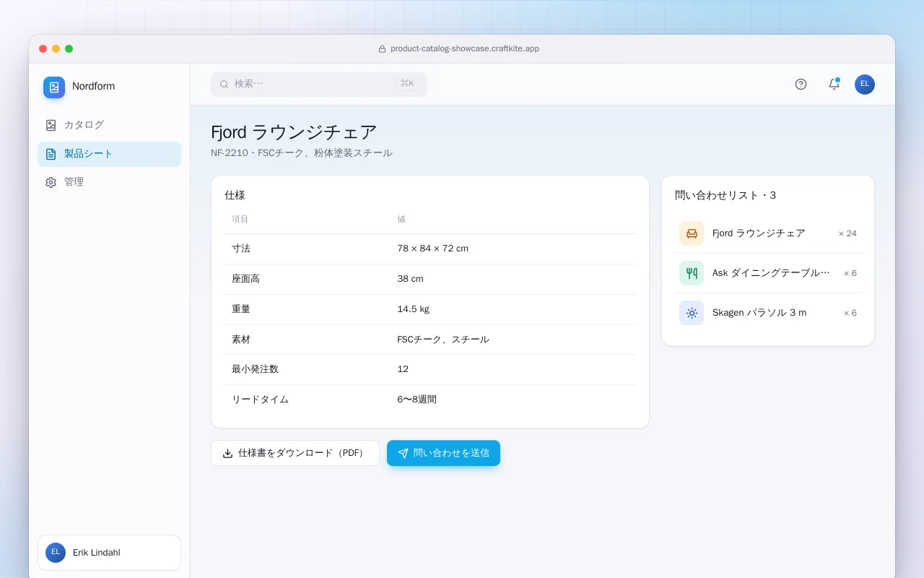This screenshot has height=578, width=924.
Task: Click the 素材 row label
Action: click(x=241, y=340)
